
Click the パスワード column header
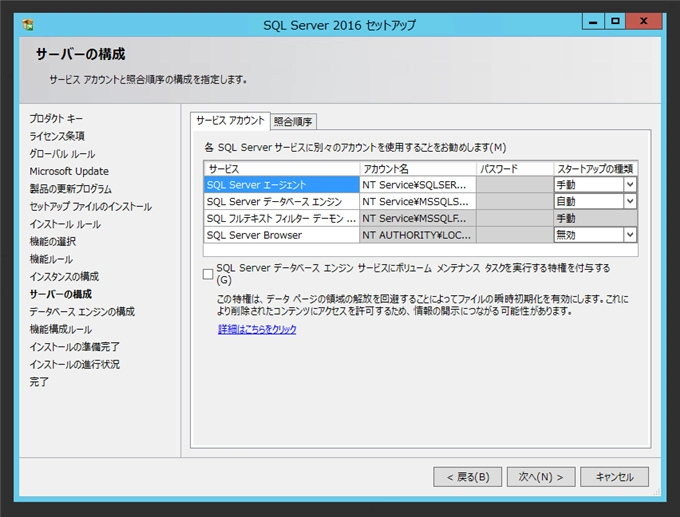[515, 169]
